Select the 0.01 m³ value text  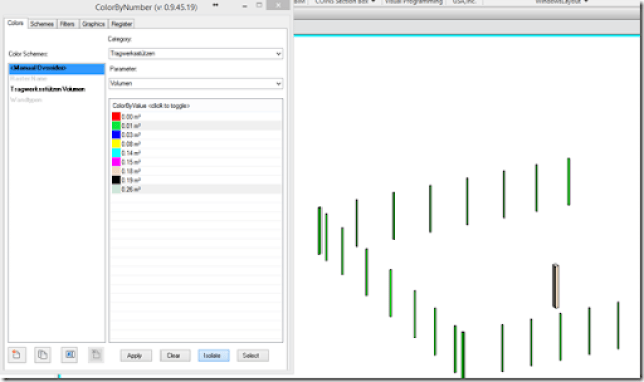131,126
